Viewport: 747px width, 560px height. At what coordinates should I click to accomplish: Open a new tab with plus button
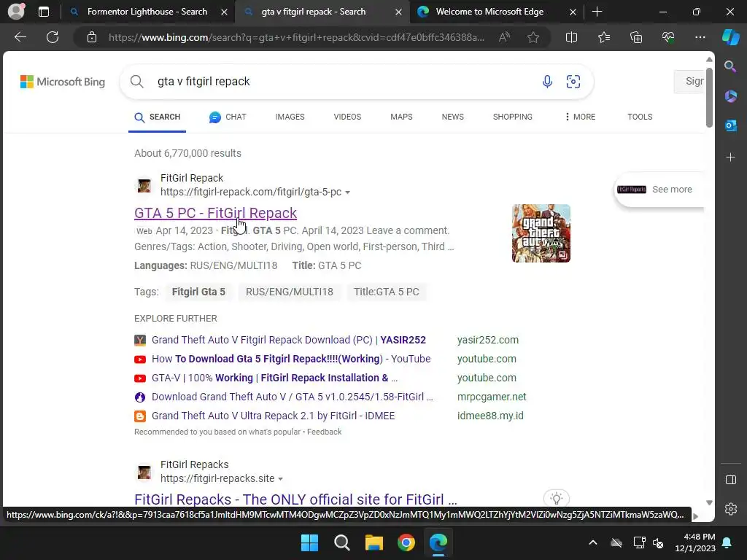point(597,12)
